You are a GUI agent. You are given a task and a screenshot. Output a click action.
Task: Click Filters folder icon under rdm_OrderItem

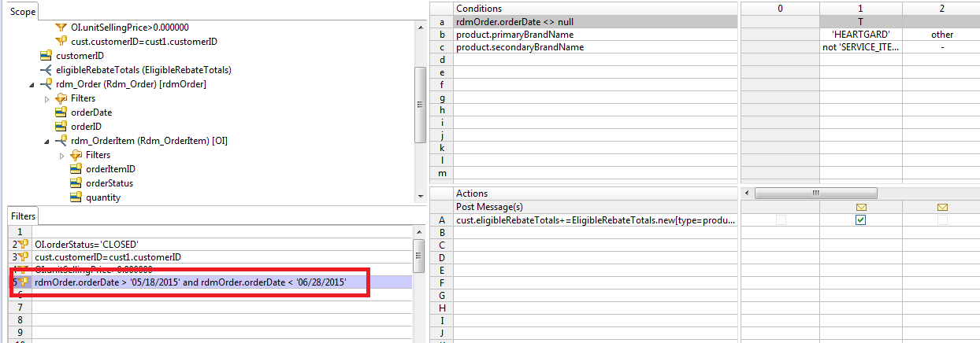point(76,155)
